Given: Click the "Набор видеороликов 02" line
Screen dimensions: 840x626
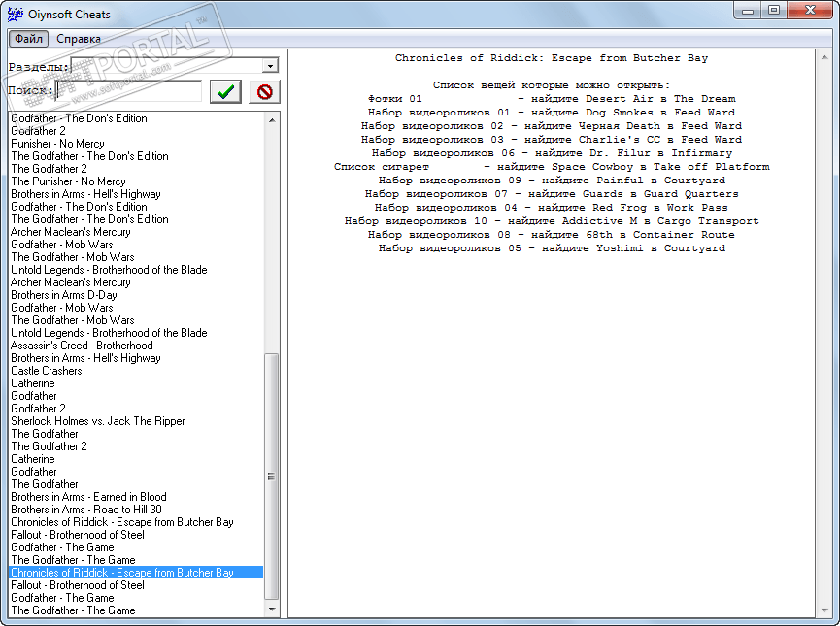Looking at the screenshot, I should tap(552, 126).
